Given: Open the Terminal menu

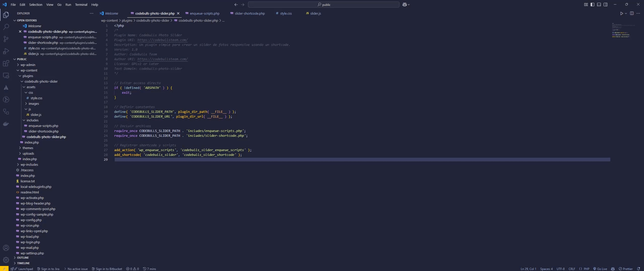Looking at the screenshot, I should click(x=81, y=5).
